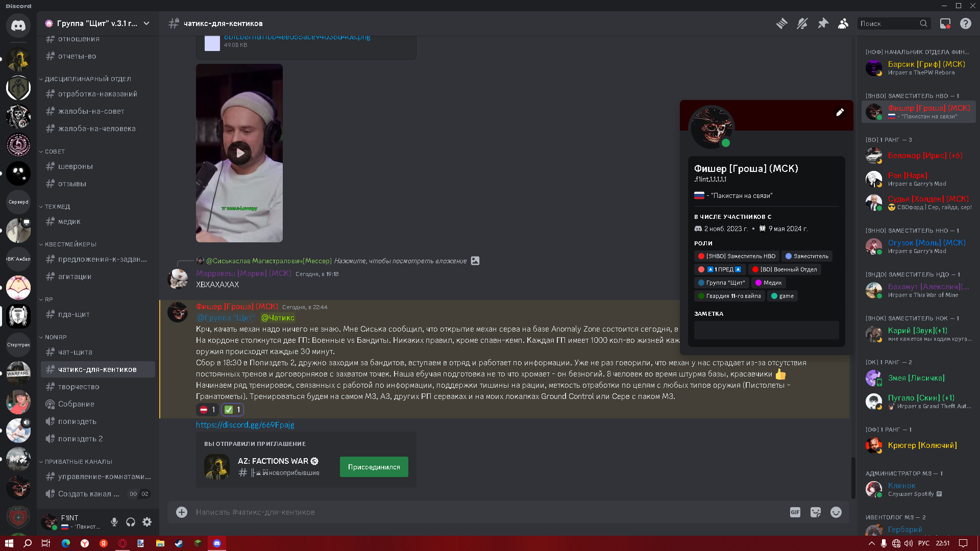
Task: Open the discord.gg/669Fpajg invite link
Action: coord(245,424)
